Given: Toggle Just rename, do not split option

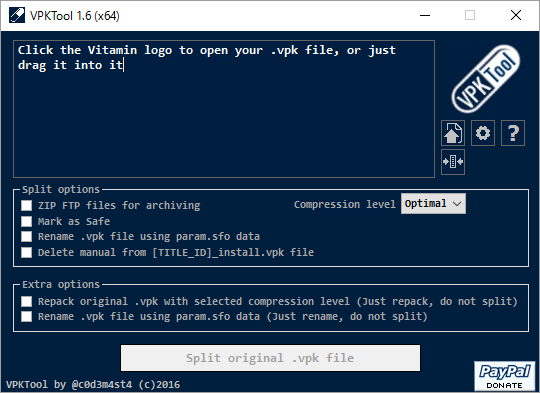Looking at the screenshot, I should pyautogui.click(x=27, y=317).
